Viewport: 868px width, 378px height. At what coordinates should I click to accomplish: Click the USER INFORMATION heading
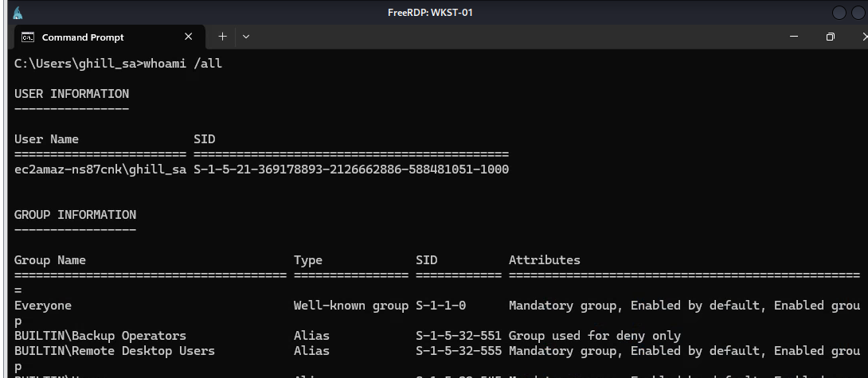pyautogui.click(x=72, y=94)
